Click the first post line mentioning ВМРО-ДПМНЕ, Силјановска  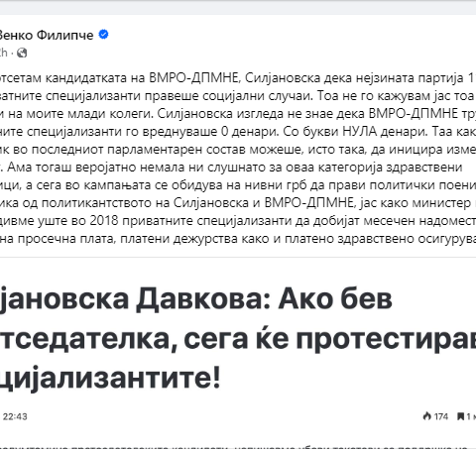pos(238,78)
